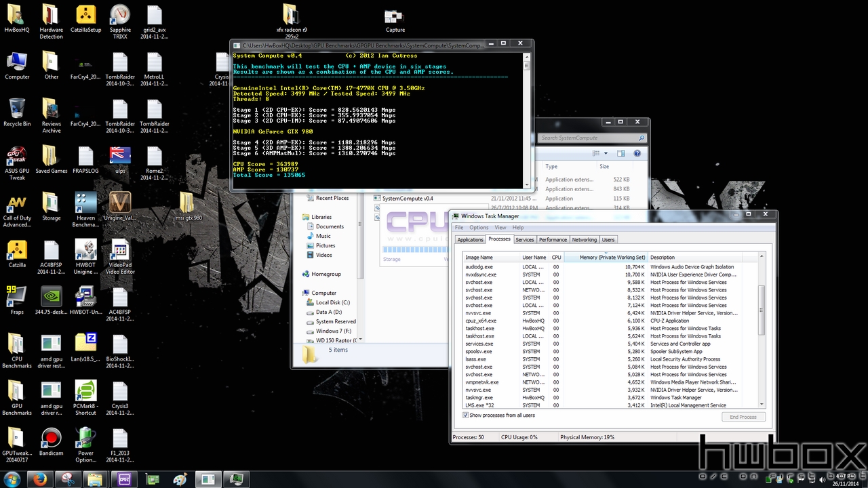The width and height of the screenshot is (868, 488).
Task: Click the Task Manager process list scrollbar
Action: coord(762,309)
